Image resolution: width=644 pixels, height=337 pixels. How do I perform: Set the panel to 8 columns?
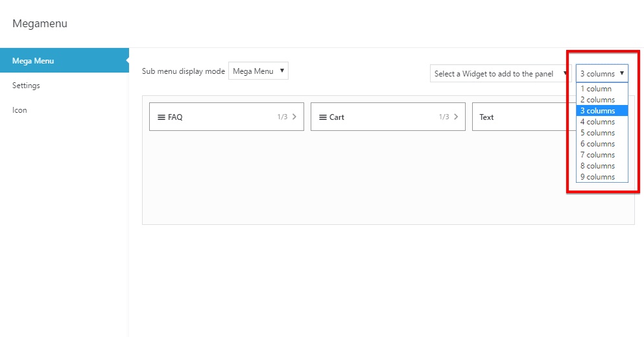(597, 166)
